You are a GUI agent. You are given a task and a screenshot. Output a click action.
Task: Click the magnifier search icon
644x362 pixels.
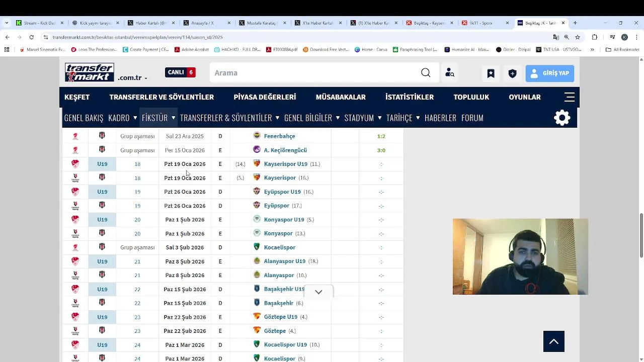pos(426,73)
